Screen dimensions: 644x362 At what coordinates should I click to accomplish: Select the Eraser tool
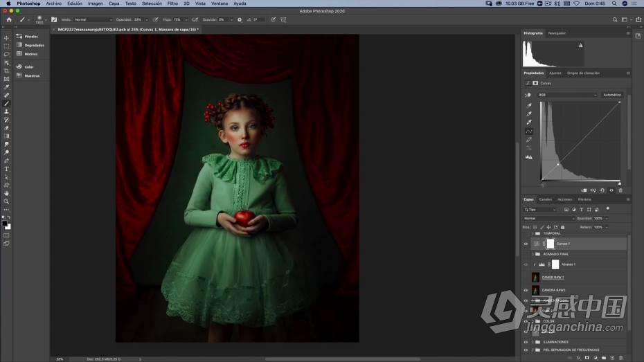[x=6, y=128]
